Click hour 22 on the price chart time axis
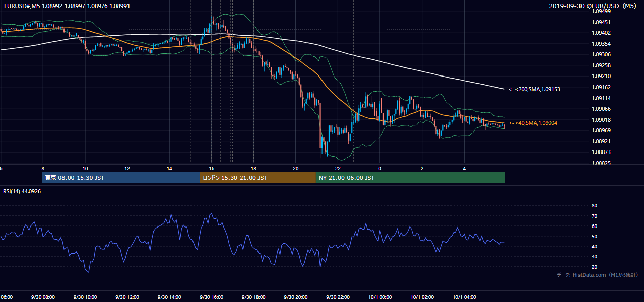This screenshot has width=644, height=302. (x=338, y=168)
